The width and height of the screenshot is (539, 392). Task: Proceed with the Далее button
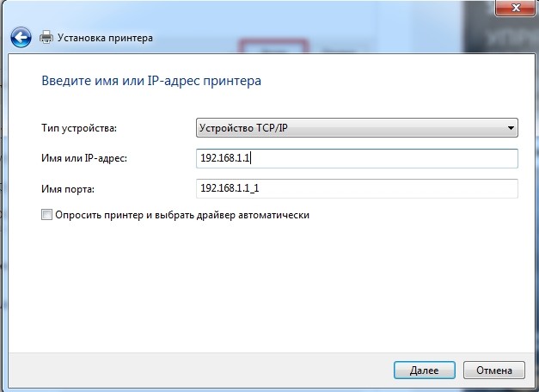pos(425,371)
